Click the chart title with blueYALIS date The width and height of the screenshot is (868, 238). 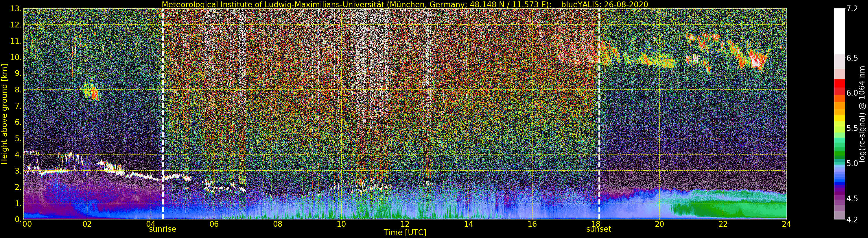[405, 4]
